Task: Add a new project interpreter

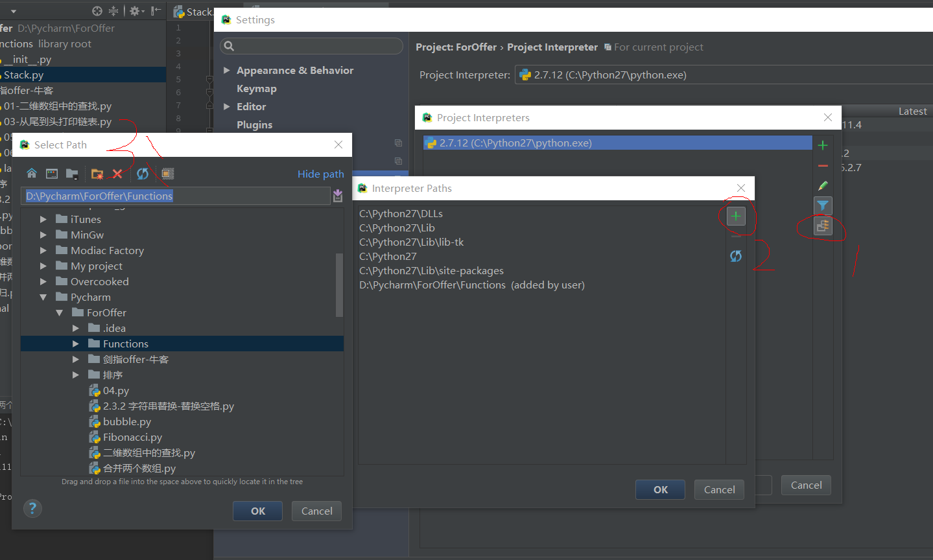Action: tap(823, 145)
